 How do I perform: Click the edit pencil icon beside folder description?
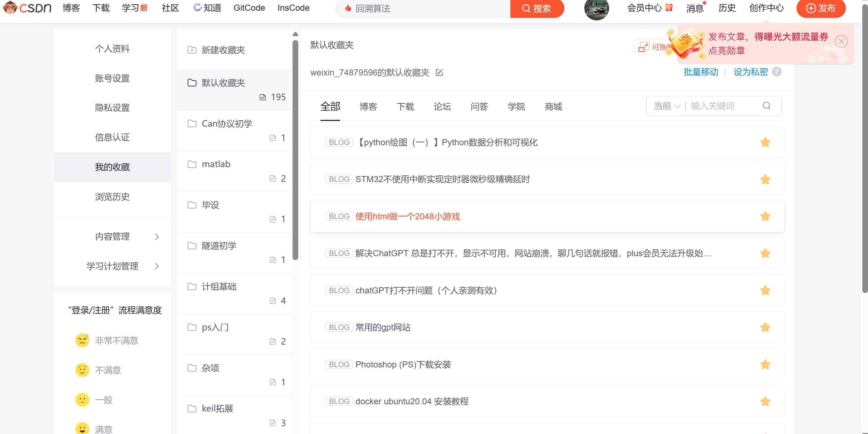tap(439, 73)
